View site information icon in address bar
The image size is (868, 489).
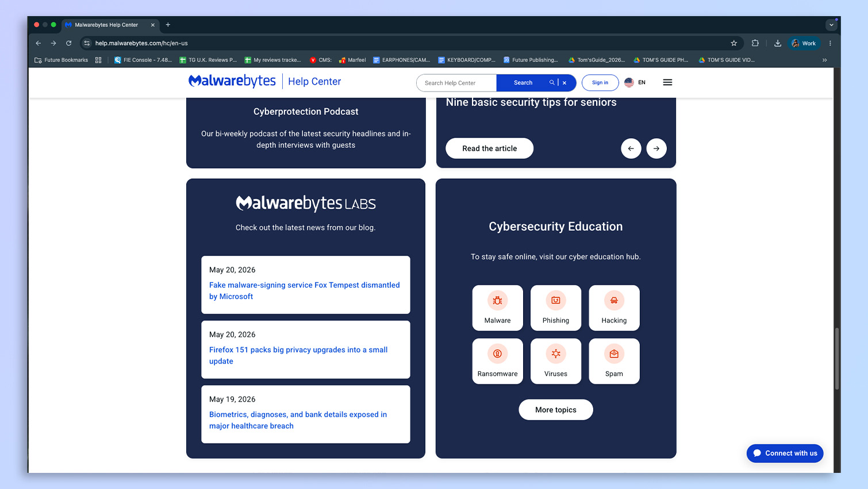pos(87,43)
